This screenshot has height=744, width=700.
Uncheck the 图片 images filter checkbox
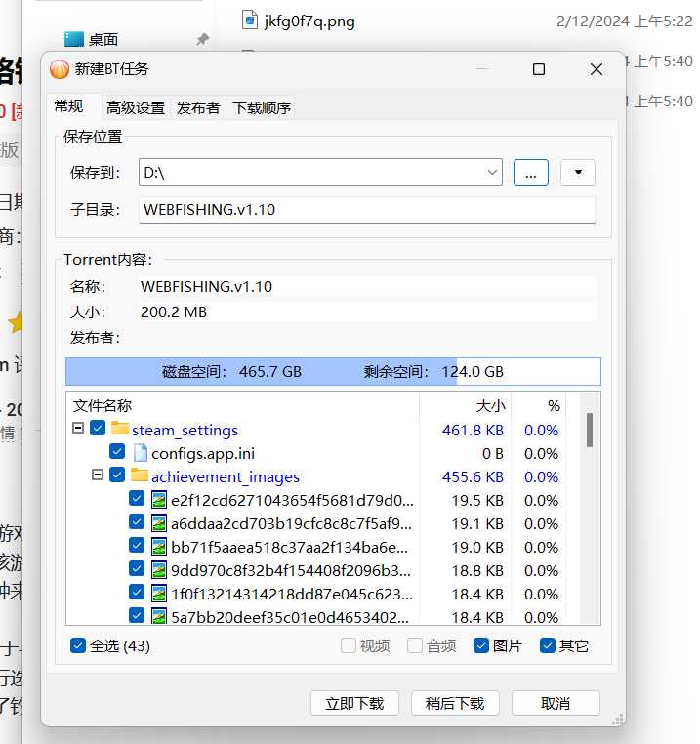(481, 645)
